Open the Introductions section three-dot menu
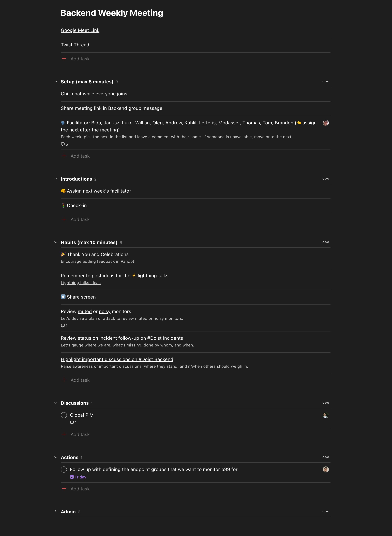Image resolution: width=392 pixels, height=536 pixels. pos(326,179)
